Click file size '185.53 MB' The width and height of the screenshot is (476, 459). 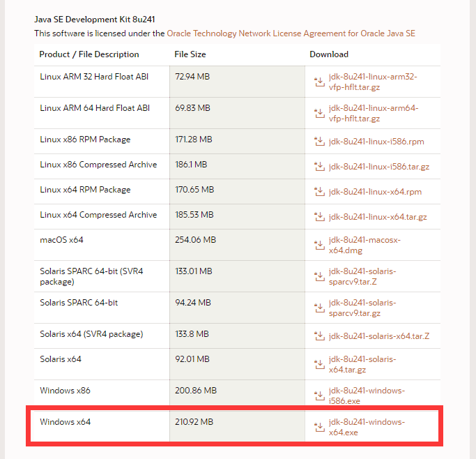[194, 215]
